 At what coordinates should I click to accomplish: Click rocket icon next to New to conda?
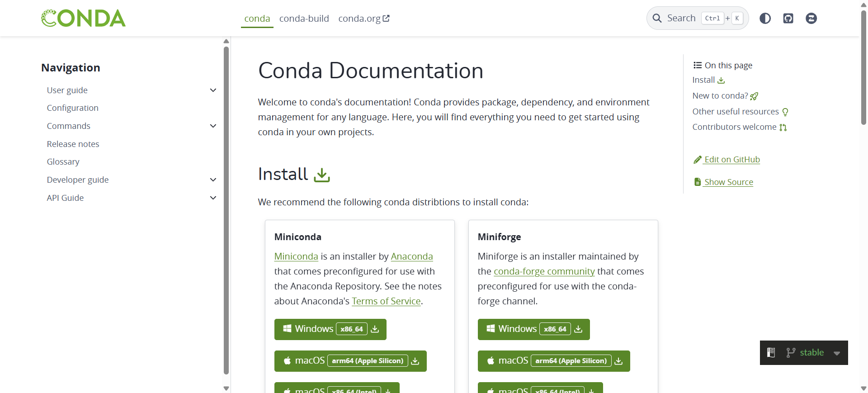pyautogui.click(x=754, y=96)
